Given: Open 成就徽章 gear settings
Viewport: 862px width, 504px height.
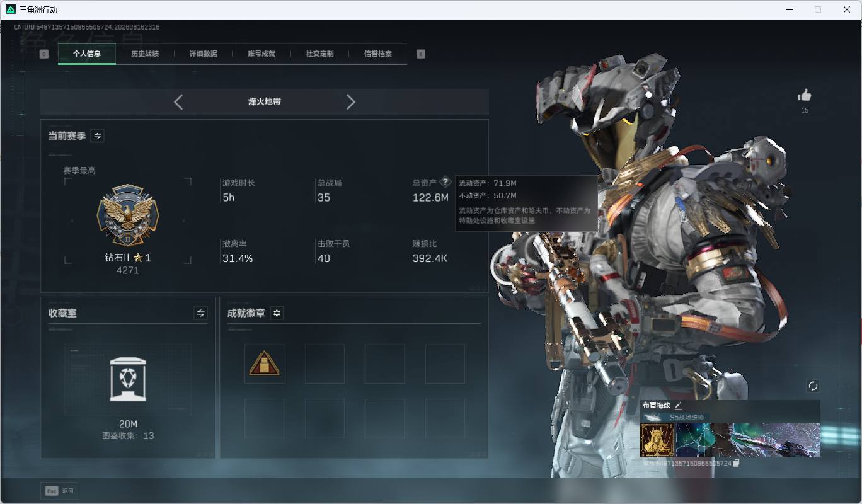Looking at the screenshot, I should [277, 313].
